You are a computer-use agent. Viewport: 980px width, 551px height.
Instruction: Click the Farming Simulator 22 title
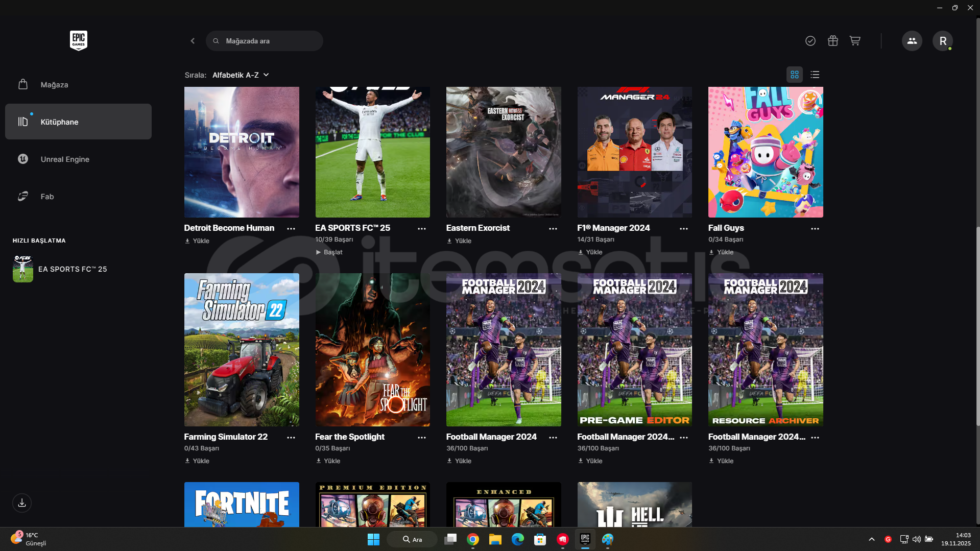tap(226, 437)
